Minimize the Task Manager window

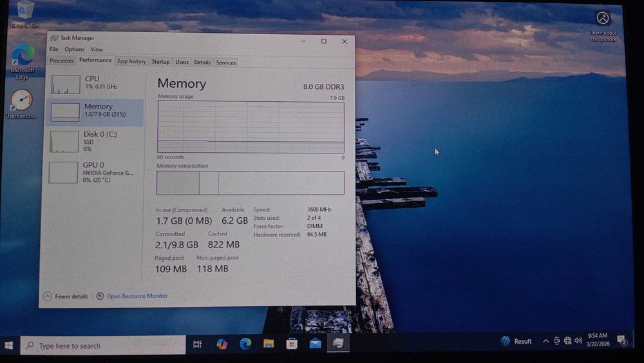tap(303, 41)
